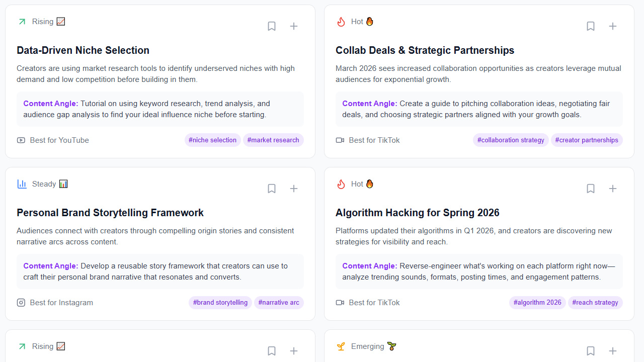Screen dimensions: 644x362
Task: Save Algorithm Hacking for Spring 2026 bookmark
Action: pyautogui.click(x=591, y=189)
